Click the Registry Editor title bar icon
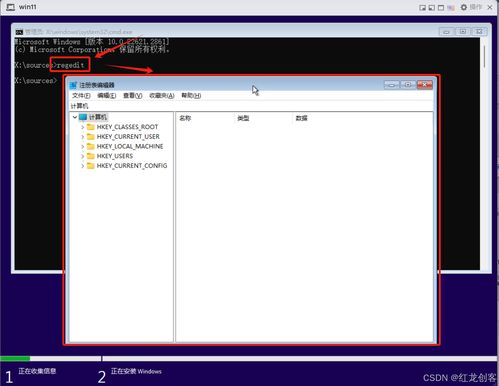Screen dimensions: 499x386 [x=73, y=85]
